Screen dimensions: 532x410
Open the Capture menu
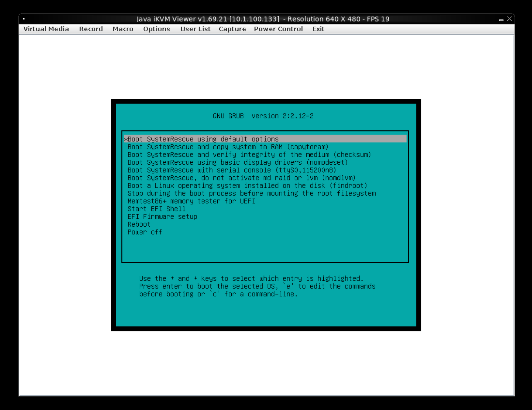point(232,29)
